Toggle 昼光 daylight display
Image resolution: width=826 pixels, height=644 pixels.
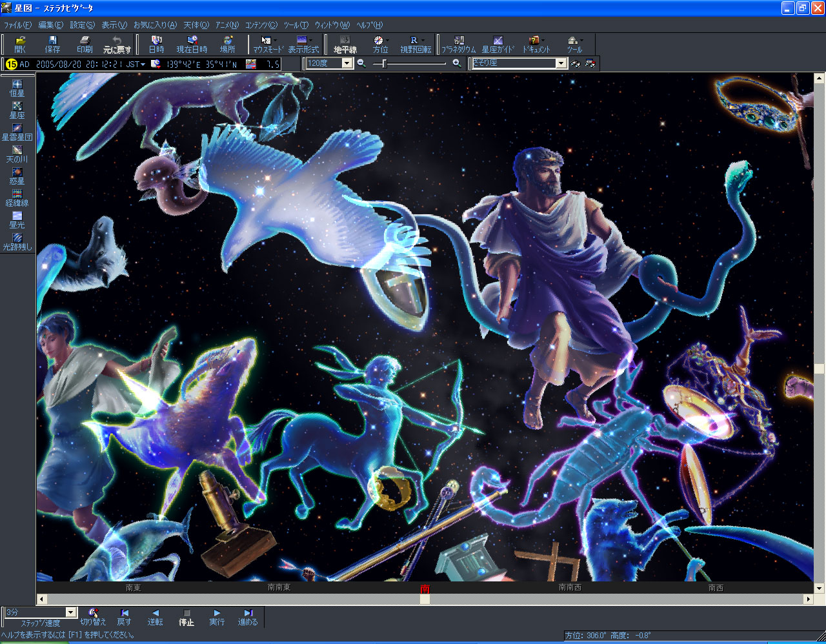pos(17,220)
